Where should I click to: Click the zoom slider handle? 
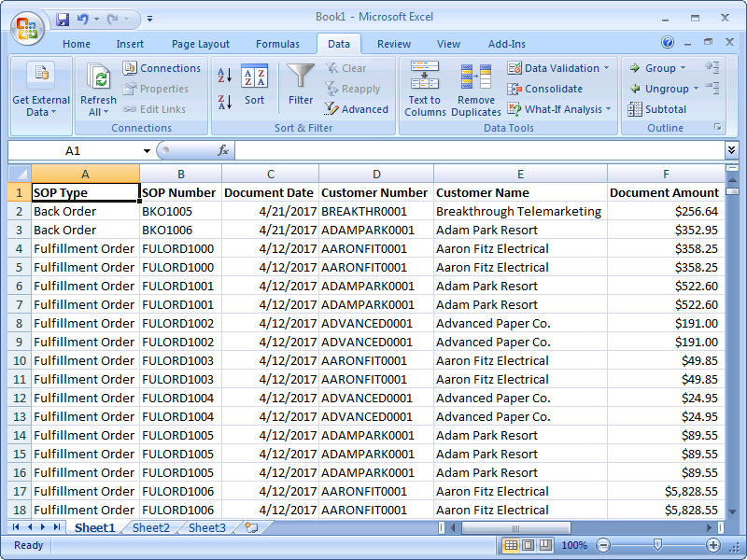657,545
